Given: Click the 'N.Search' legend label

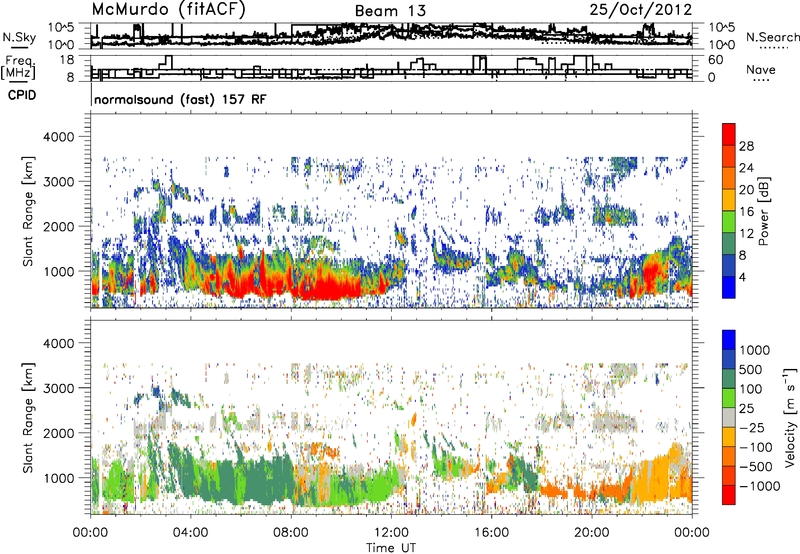Looking at the screenshot, I should point(772,37).
